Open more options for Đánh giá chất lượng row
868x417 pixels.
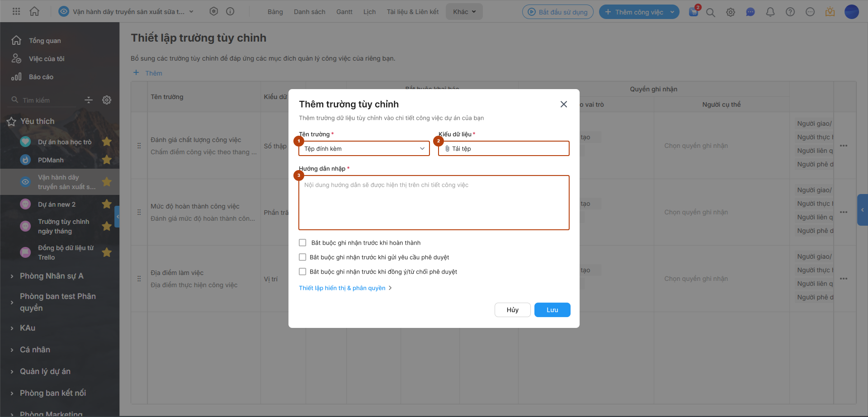click(844, 146)
